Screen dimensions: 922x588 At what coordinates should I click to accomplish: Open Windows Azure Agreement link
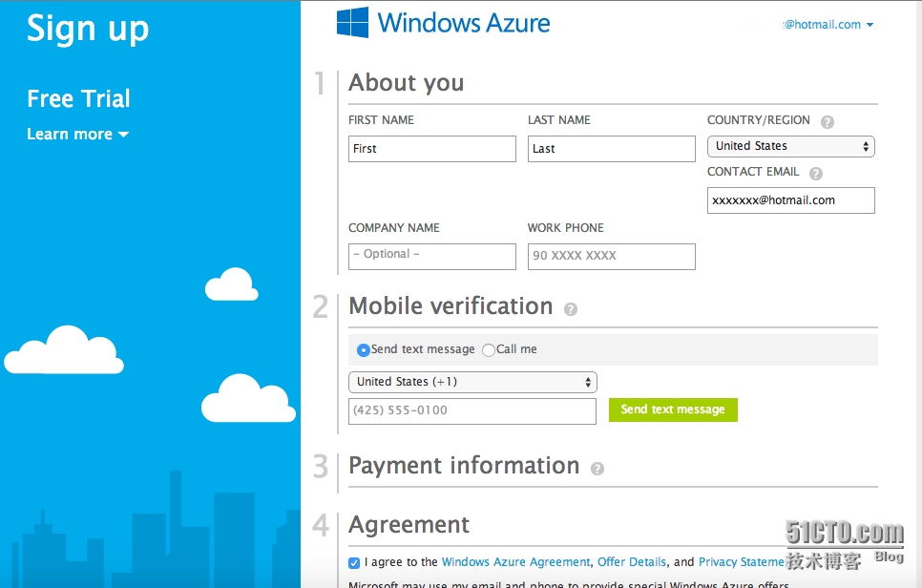point(515,562)
